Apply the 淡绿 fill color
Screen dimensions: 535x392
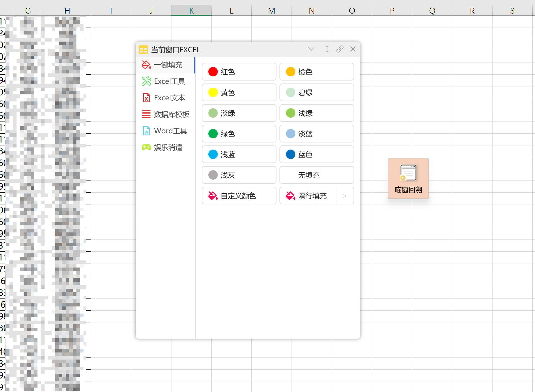(239, 113)
